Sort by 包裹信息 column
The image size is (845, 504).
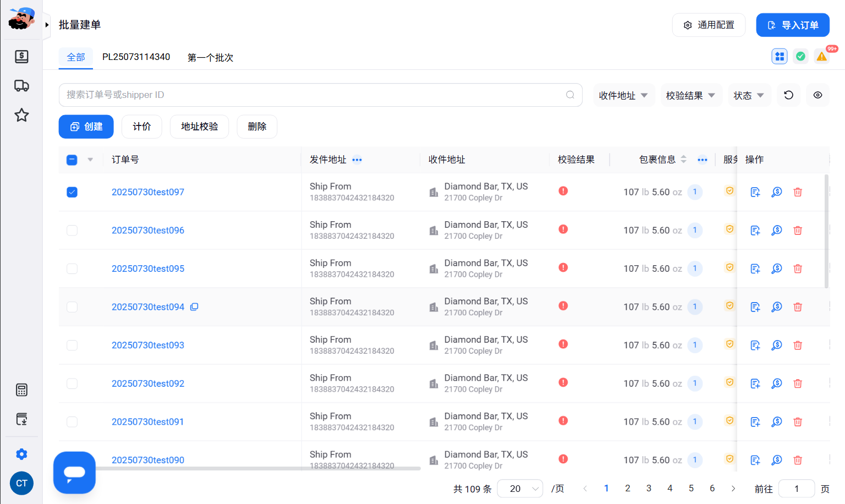(684, 160)
